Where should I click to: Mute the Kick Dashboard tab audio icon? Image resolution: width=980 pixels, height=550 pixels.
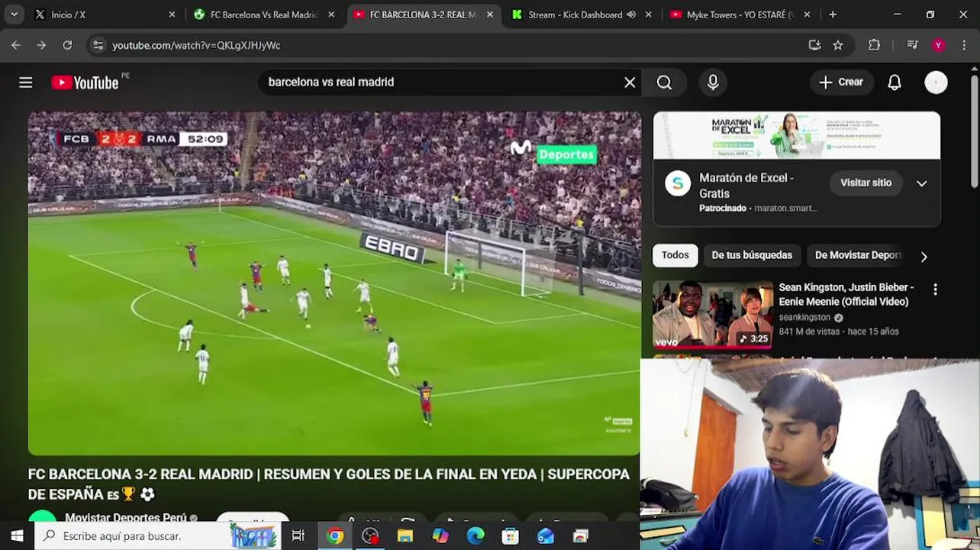click(631, 15)
